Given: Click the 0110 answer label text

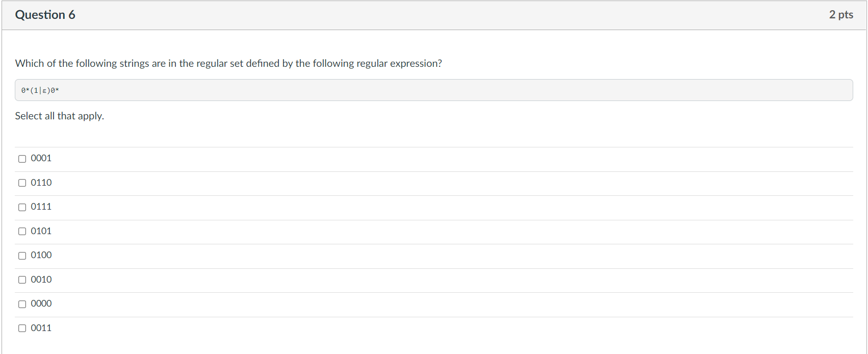Looking at the screenshot, I should [41, 183].
